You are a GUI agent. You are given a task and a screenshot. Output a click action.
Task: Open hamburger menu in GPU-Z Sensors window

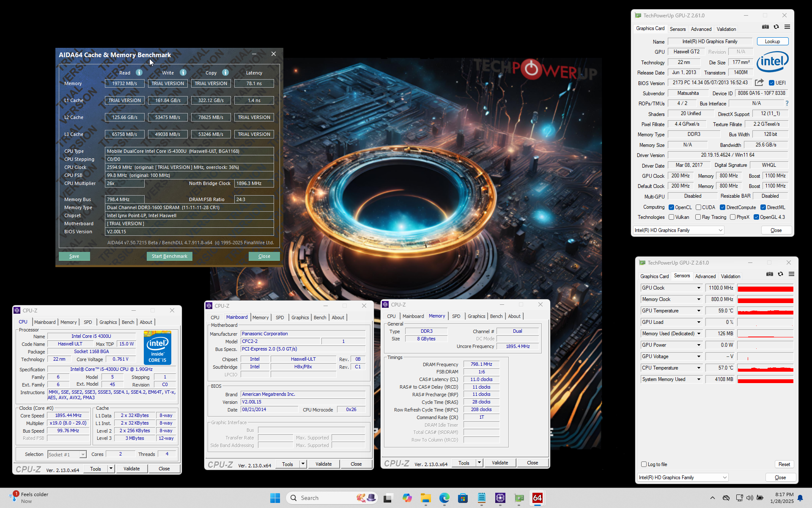791,274
